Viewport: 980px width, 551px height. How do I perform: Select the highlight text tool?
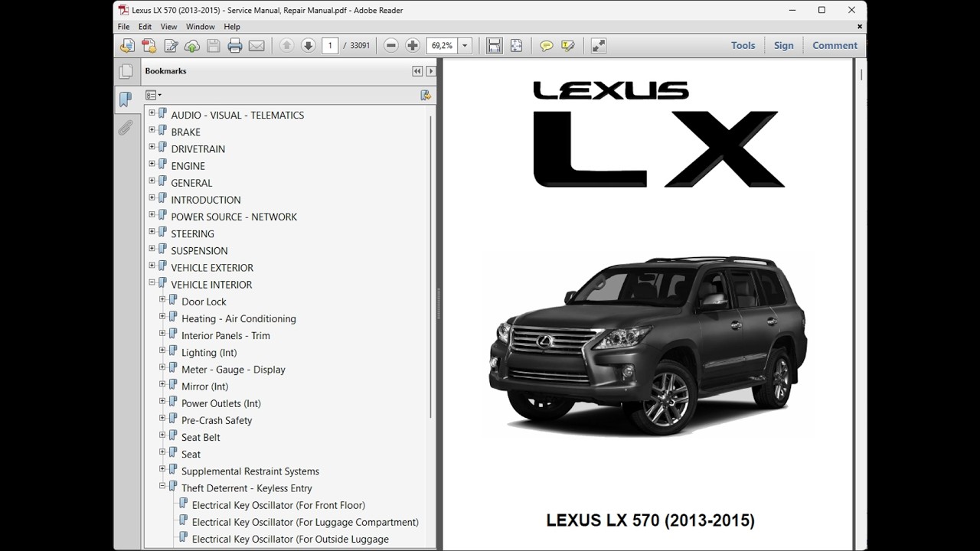click(567, 46)
